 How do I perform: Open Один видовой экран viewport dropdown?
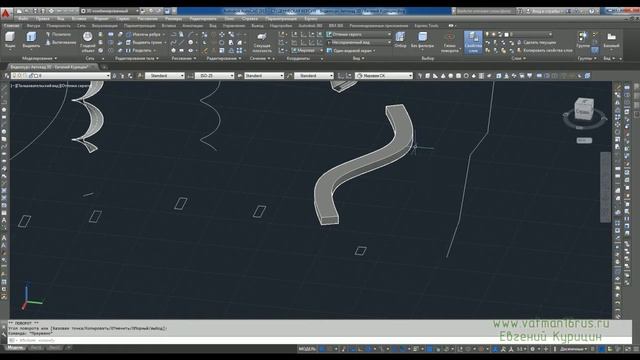[352, 51]
